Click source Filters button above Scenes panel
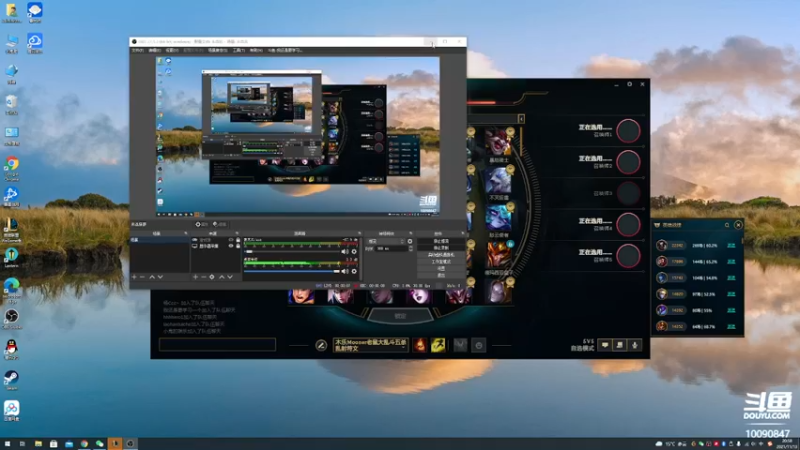The height and width of the screenshot is (450, 800). tap(219, 224)
